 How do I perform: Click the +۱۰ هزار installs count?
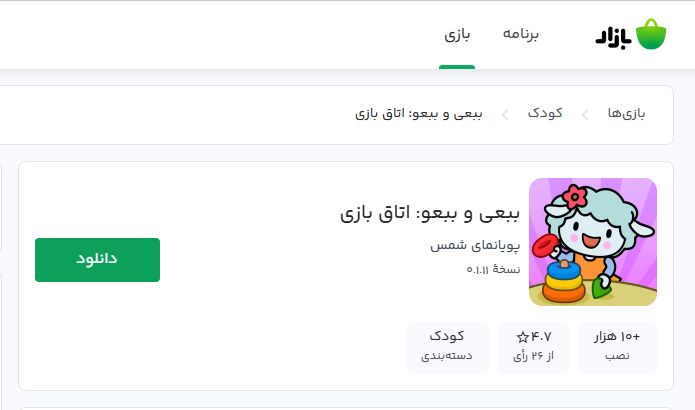tap(617, 336)
